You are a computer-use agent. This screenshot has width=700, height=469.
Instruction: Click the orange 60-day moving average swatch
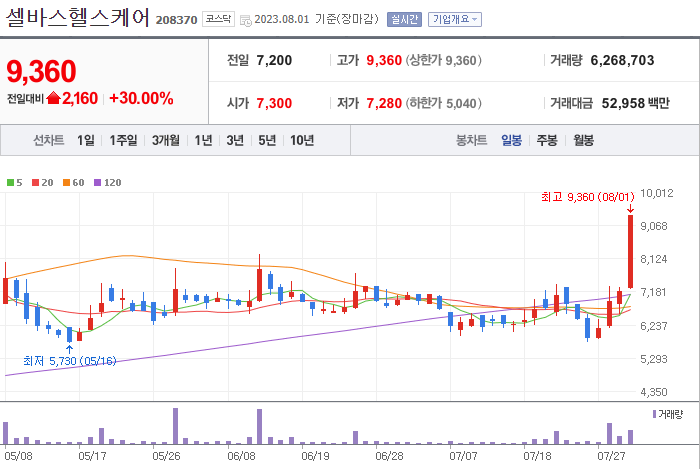coord(66,183)
